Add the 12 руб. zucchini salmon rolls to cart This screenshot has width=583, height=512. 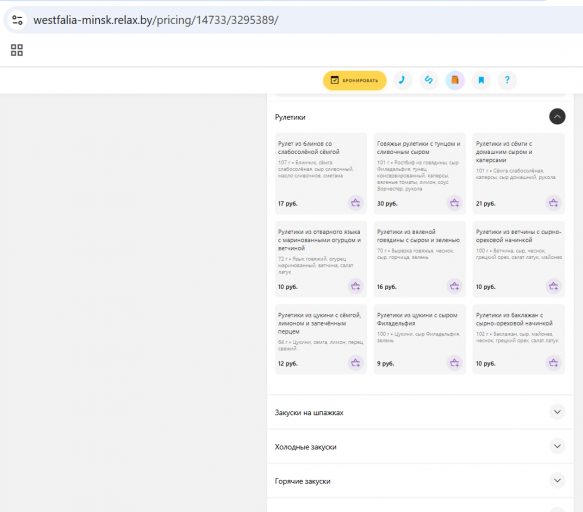(x=355, y=363)
